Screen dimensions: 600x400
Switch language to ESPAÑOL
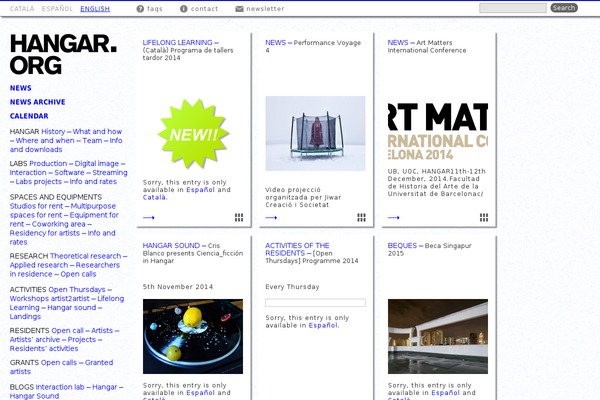[x=57, y=9]
